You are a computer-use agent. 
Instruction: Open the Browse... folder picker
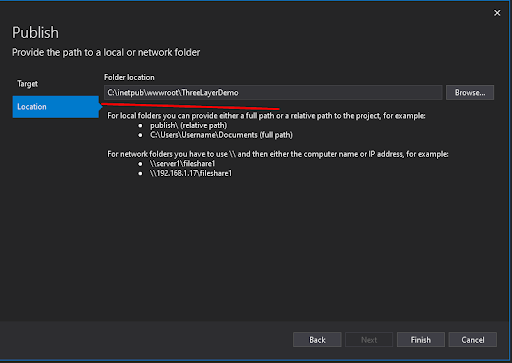470,93
